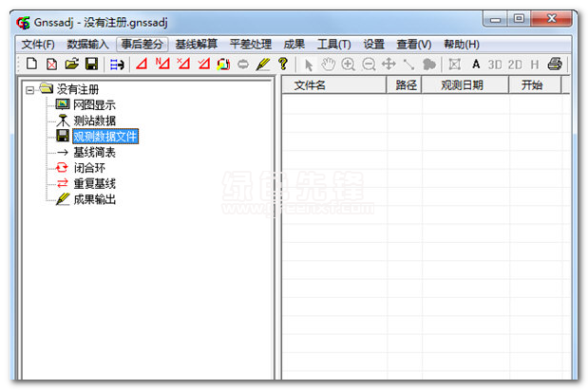
Task: Click the 路径 column header
Action: click(405, 85)
